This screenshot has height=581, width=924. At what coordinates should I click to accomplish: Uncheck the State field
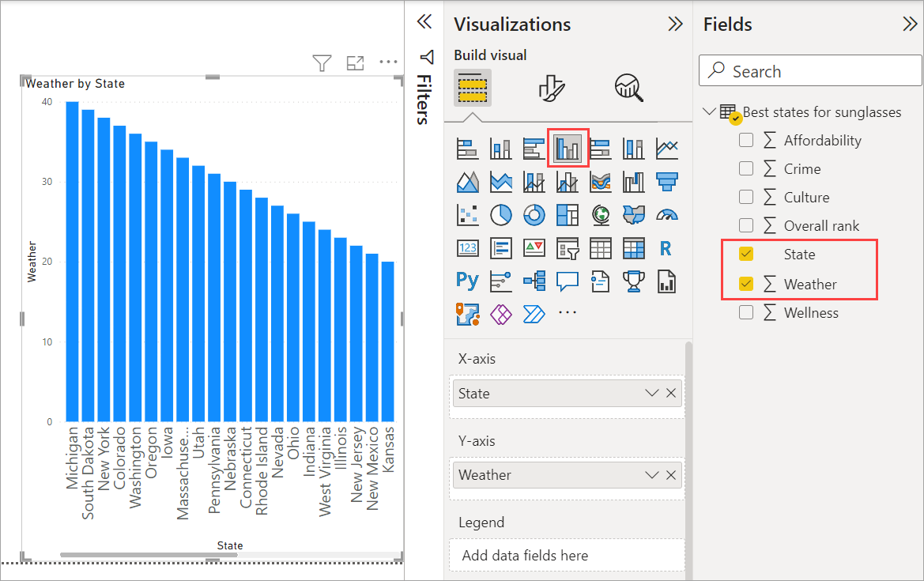[745, 254]
